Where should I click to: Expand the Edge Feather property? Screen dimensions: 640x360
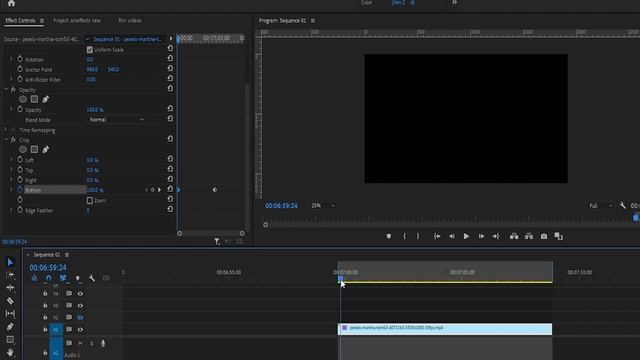click(11, 210)
